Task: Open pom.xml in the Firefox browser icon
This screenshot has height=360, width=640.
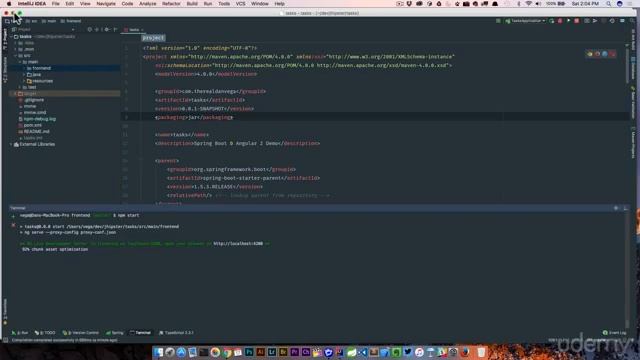Action: pos(597,54)
